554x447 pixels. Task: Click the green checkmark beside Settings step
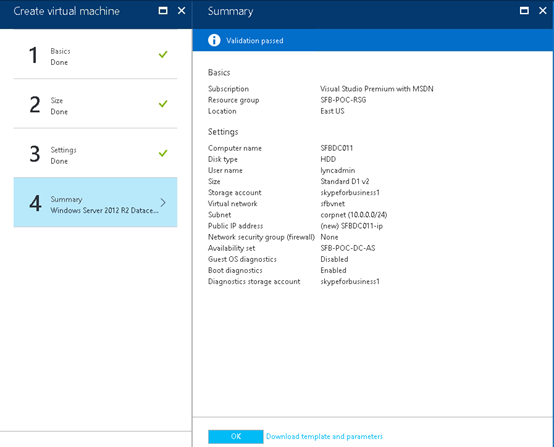coord(163,153)
